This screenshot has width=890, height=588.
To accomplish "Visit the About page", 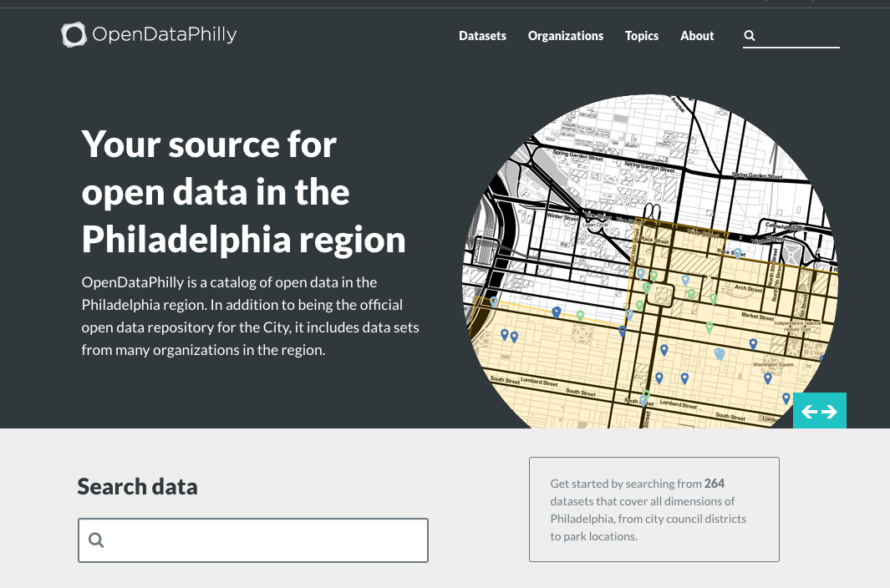I will tap(697, 36).
